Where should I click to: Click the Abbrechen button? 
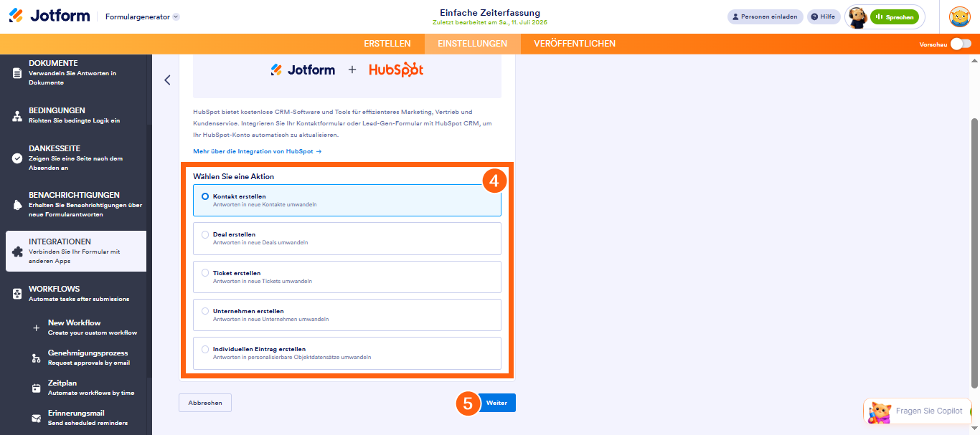pyautogui.click(x=205, y=403)
